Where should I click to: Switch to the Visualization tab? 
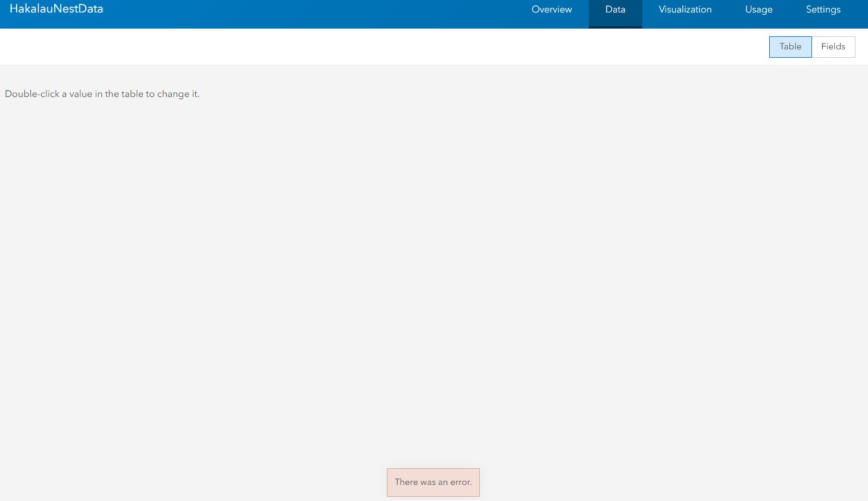coord(685,10)
